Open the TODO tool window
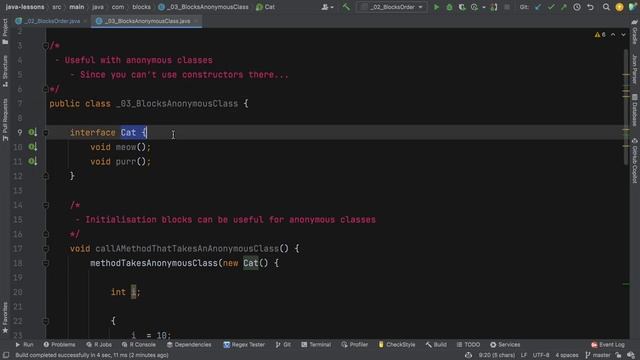Viewport: 640px width, 360px height. click(x=468, y=345)
